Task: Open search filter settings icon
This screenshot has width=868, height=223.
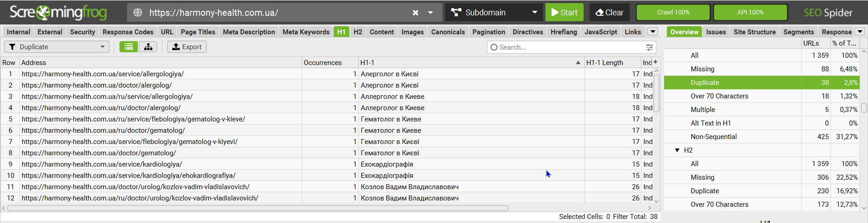Action: [649, 47]
